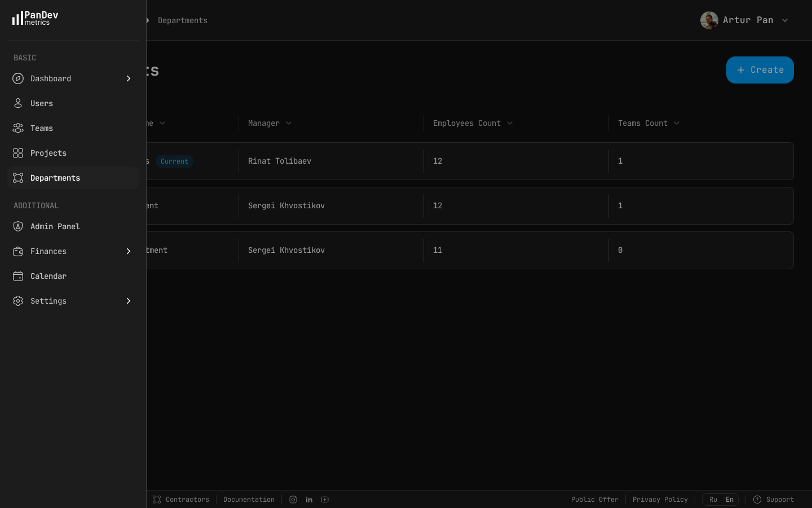Select Departments in the sidebar

pyautogui.click(x=55, y=178)
